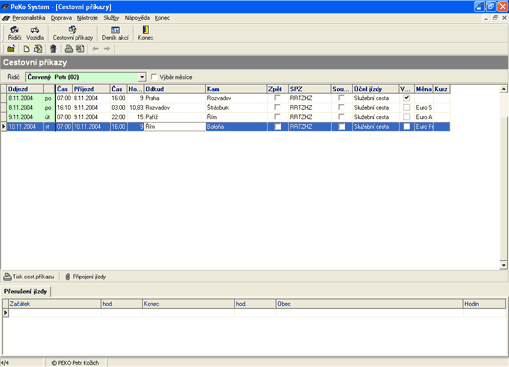Select the Paříž origin cell
This screenshot has height=367, width=509.
[x=175, y=117]
